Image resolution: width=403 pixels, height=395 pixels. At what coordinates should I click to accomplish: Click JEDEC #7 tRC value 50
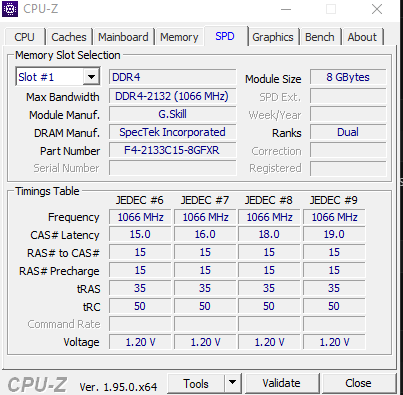pos(205,306)
